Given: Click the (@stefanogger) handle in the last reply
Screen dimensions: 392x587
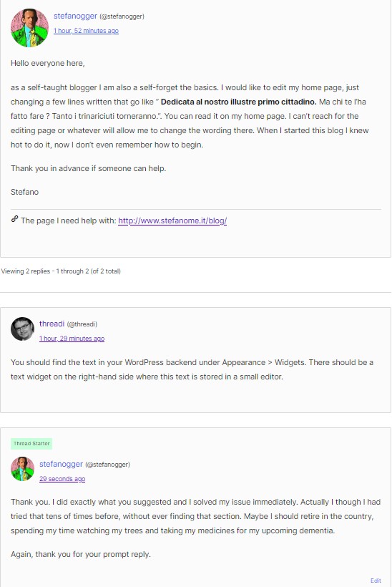Looking at the screenshot, I should [108, 465].
